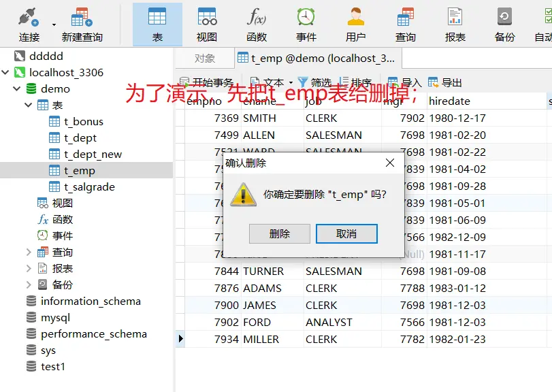Click mgr cell 7788 in ADAMS row
This screenshot has width=552, height=392.
coord(404,288)
